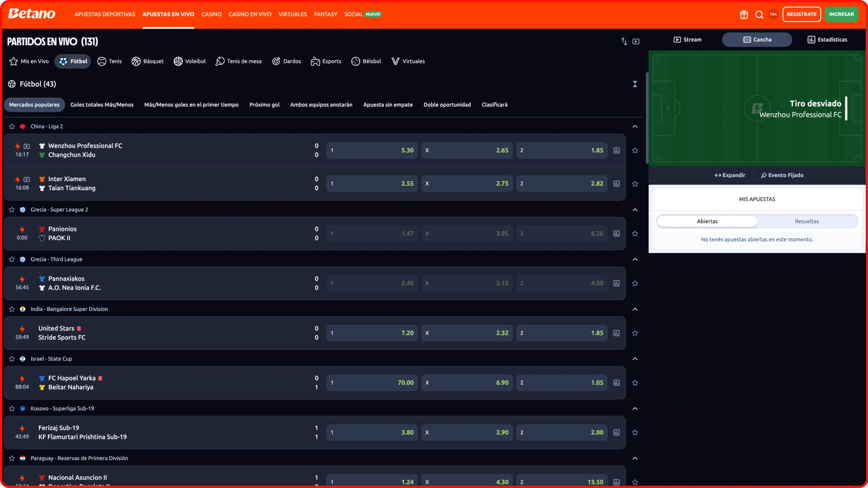The image size is (868, 488).
Task: Open the CASINO EN VIVO menu
Action: tap(250, 14)
